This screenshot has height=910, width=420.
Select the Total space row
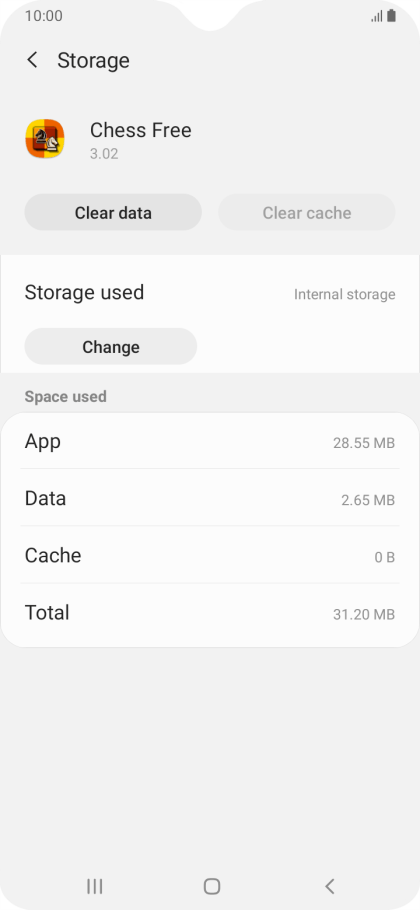(210, 613)
